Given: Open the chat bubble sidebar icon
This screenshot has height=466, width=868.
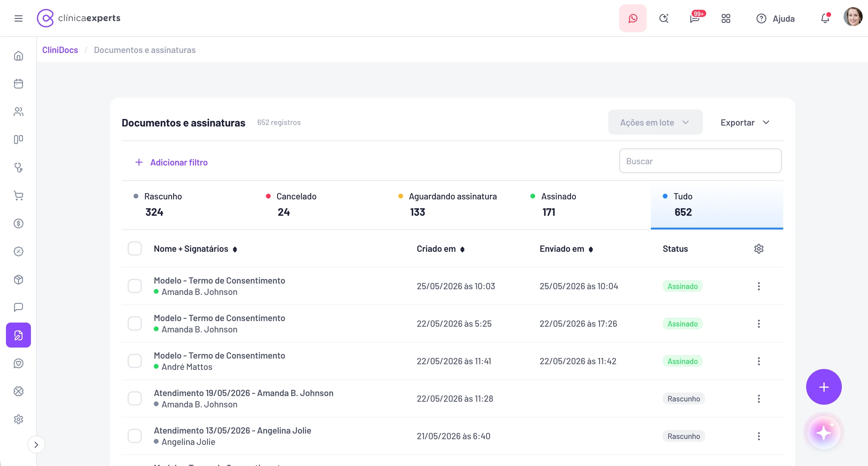Looking at the screenshot, I should [x=18, y=307].
